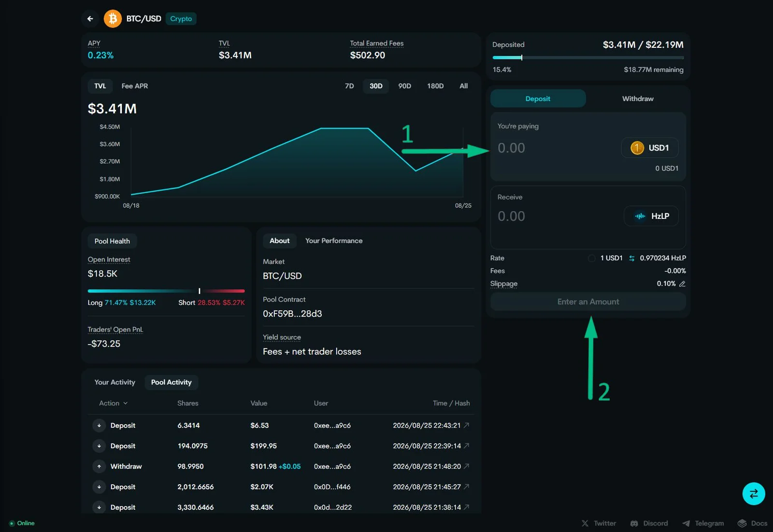Open transaction hash link for 21:48:20 withdraw
This screenshot has width=773, height=532.
point(466,466)
